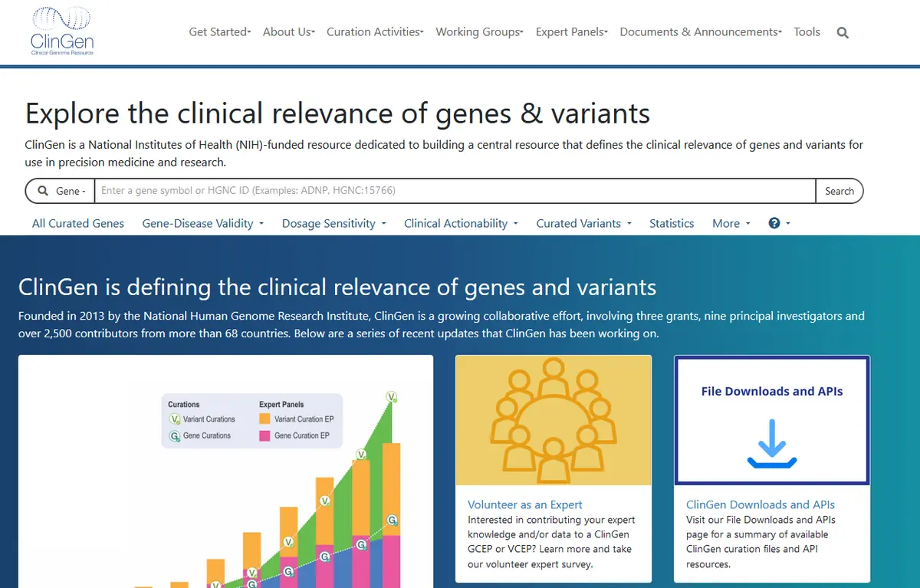Expand Gene-Disease Validity menu

[x=203, y=223]
